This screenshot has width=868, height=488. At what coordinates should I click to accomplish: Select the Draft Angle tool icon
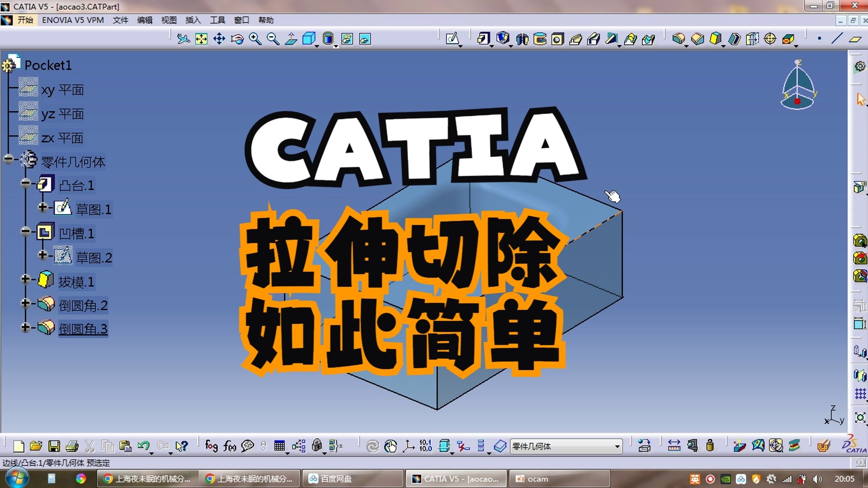(x=716, y=39)
